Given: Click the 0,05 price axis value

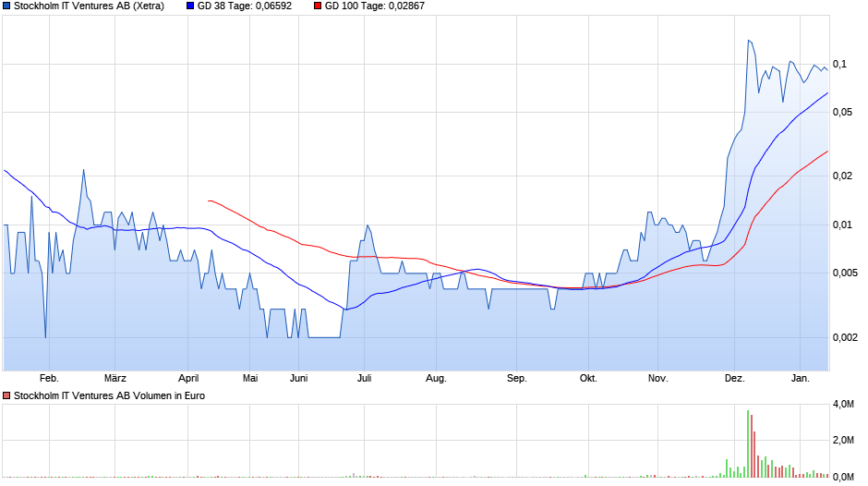Looking at the screenshot, I should (842, 113).
